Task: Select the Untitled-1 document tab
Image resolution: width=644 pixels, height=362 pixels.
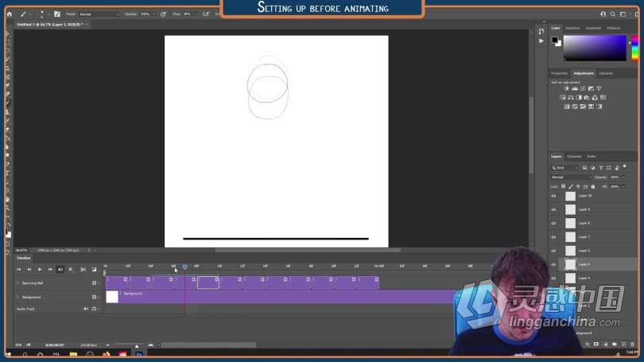Action: pos(50,25)
